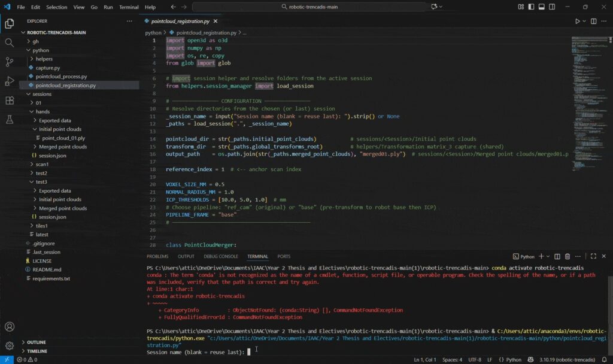Open new terminal launch profile dropdown
This screenshot has width=613, height=364.
click(x=549, y=256)
